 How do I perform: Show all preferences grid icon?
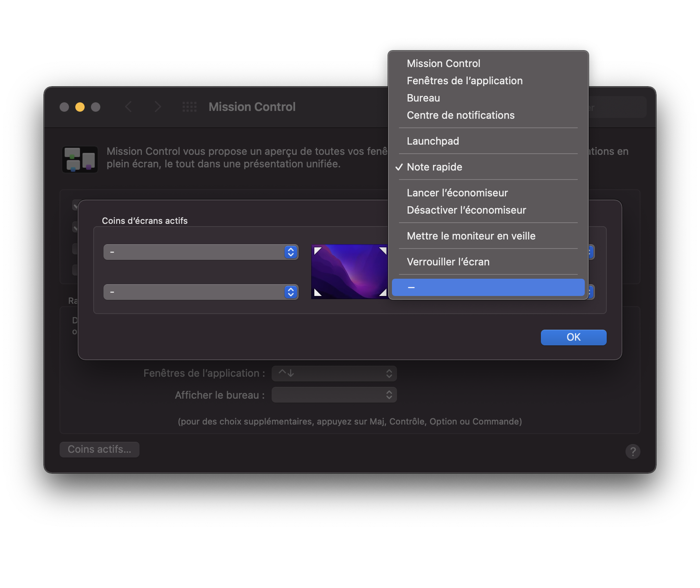pyautogui.click(x=190, y=107)
